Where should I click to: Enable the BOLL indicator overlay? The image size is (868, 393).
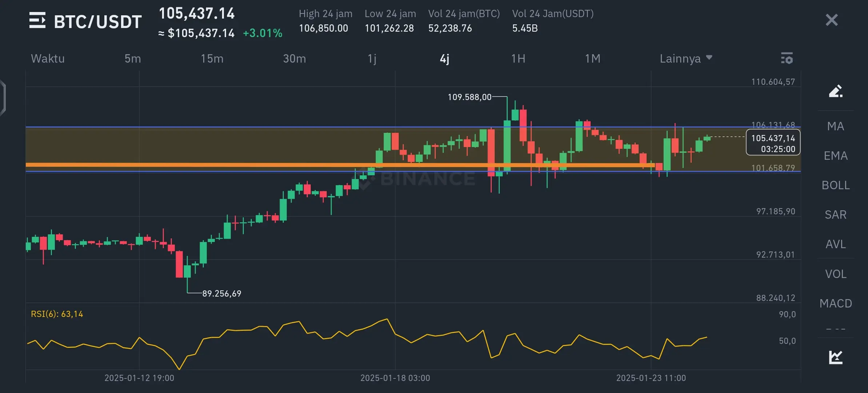tap(835, 185)
